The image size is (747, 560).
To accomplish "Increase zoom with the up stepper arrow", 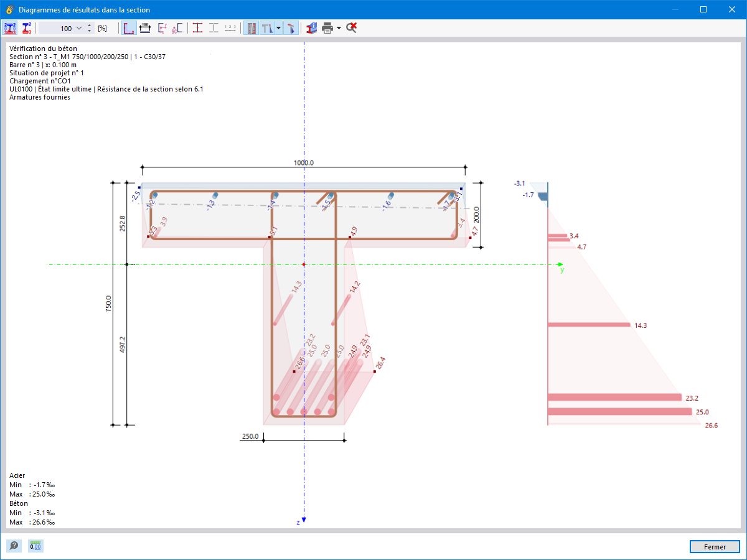I will click(90, 26).
